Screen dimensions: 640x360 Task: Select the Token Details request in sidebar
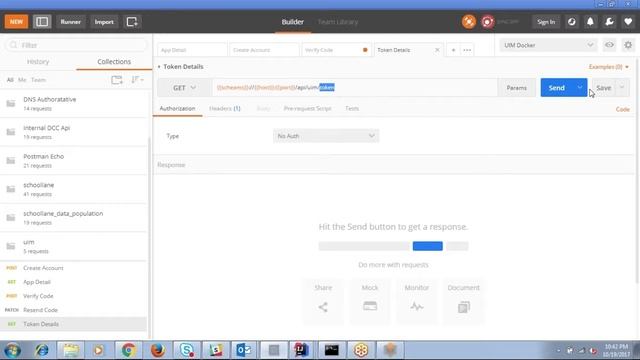coord(73,324)
